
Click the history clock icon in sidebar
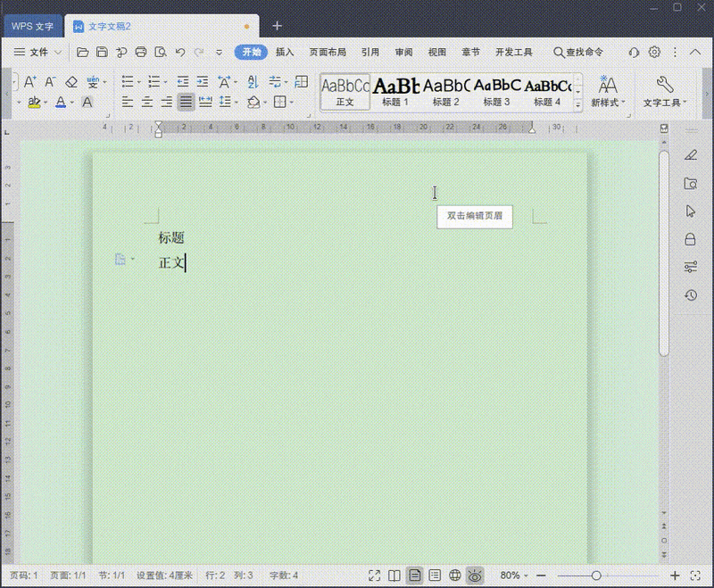pyautogui.click(x=690, y=295)
